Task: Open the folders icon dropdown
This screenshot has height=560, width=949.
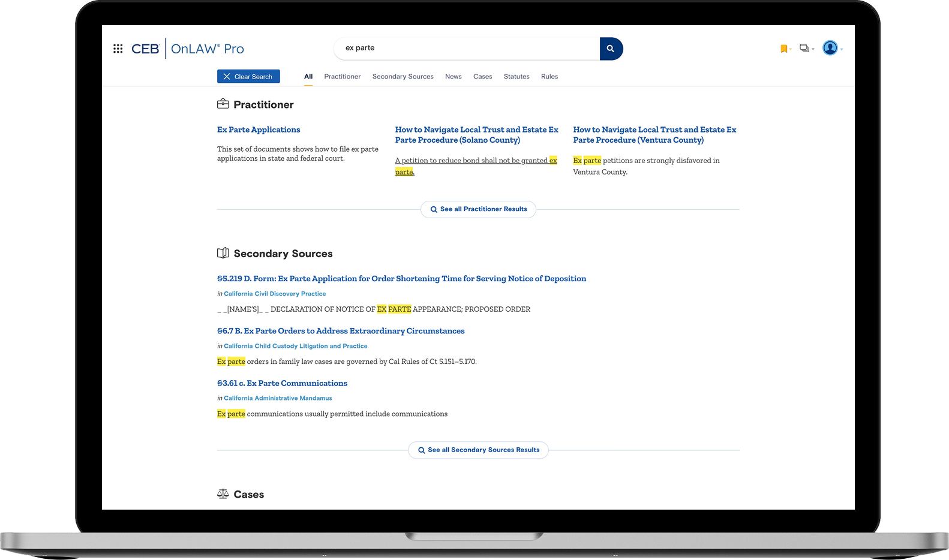Action: (806, 49)
